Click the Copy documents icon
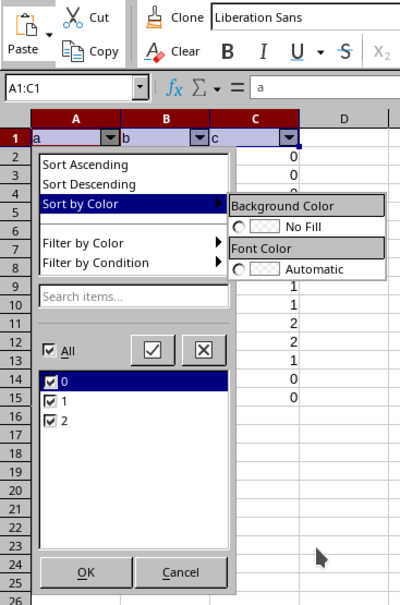400x605 pixels. (73, 51)
